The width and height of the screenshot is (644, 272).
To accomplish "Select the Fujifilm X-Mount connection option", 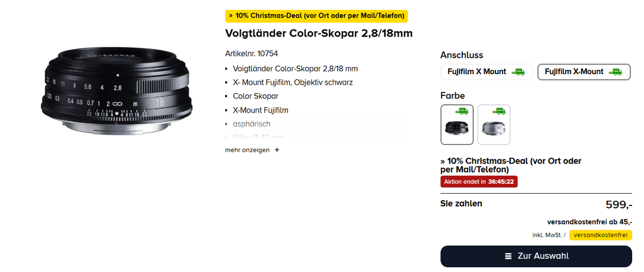I will click(584, 72).
